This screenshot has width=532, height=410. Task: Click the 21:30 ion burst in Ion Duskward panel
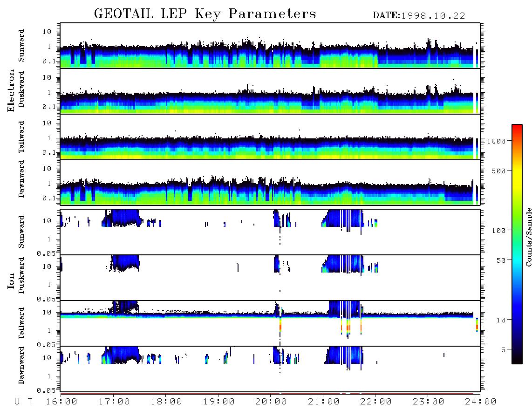[x=343, y=264]
